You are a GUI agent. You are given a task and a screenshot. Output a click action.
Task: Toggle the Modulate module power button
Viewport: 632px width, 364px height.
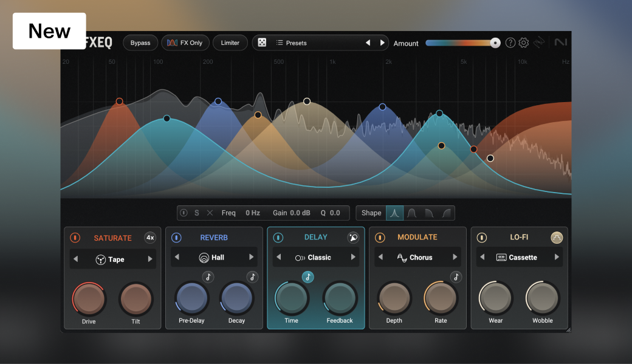(x=380, y=238)
